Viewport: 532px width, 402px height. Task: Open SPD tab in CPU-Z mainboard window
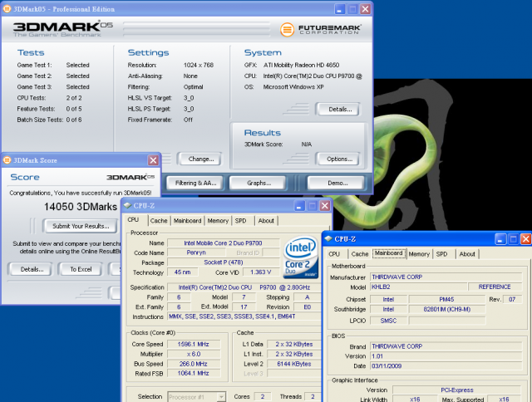click(x=441, y=254)
